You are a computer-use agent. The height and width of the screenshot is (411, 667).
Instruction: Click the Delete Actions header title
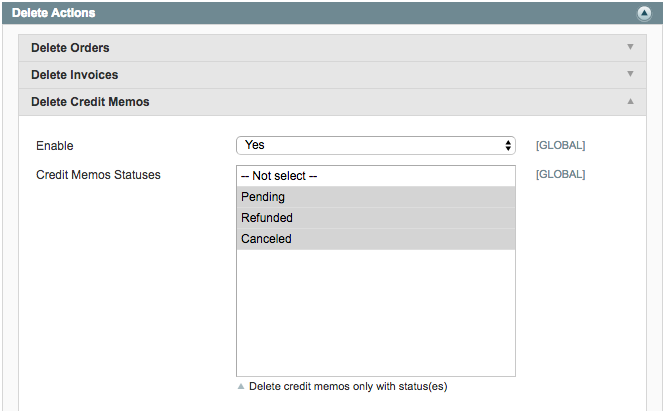pyautogui.click(x=54, y=13)
